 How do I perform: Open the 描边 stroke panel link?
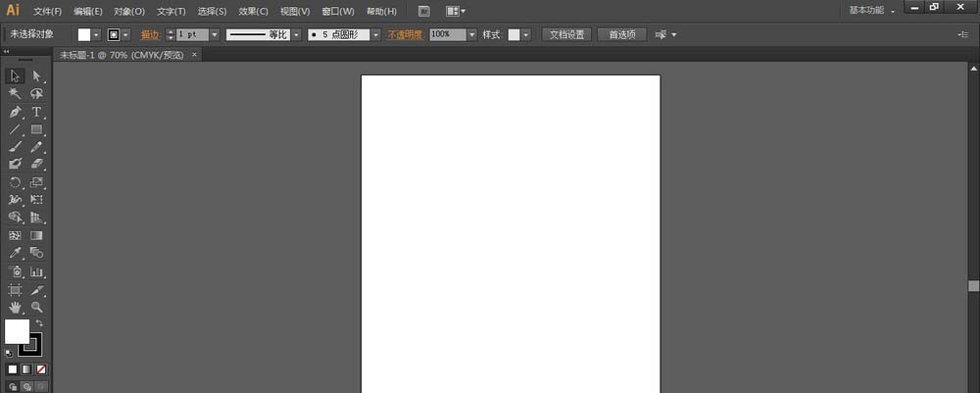click(150, 35)
